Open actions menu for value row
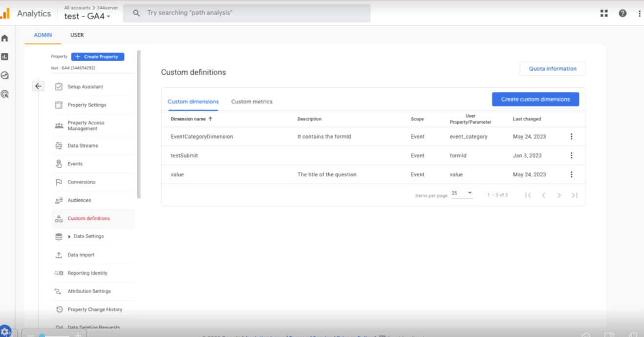 571,174
